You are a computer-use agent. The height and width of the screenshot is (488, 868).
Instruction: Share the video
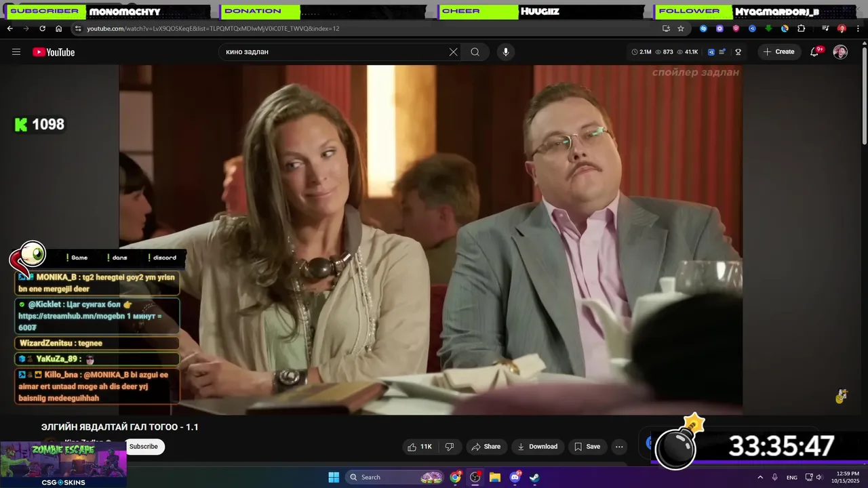pyautogui.click(x=486, y=447)
